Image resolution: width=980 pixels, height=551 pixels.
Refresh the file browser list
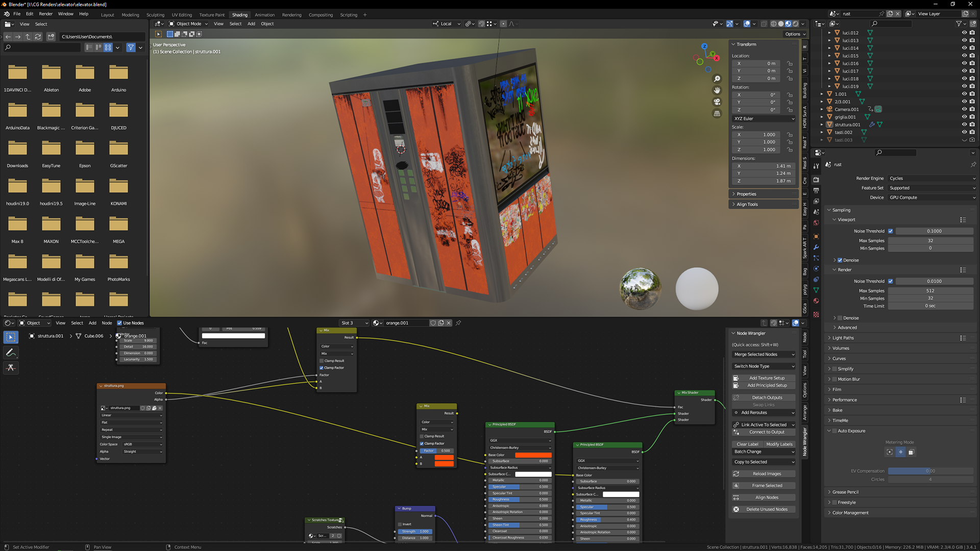[x=38, y=37]
